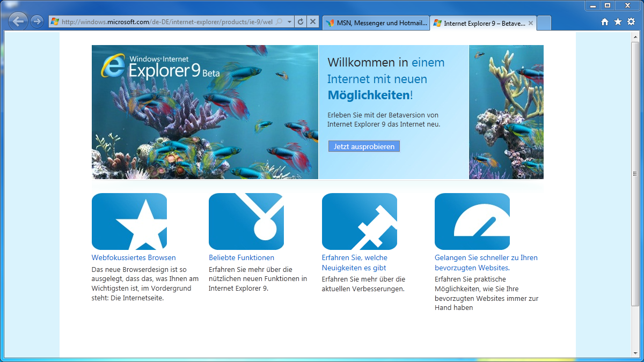Click the URL text in the address bar

pos(167,22)
